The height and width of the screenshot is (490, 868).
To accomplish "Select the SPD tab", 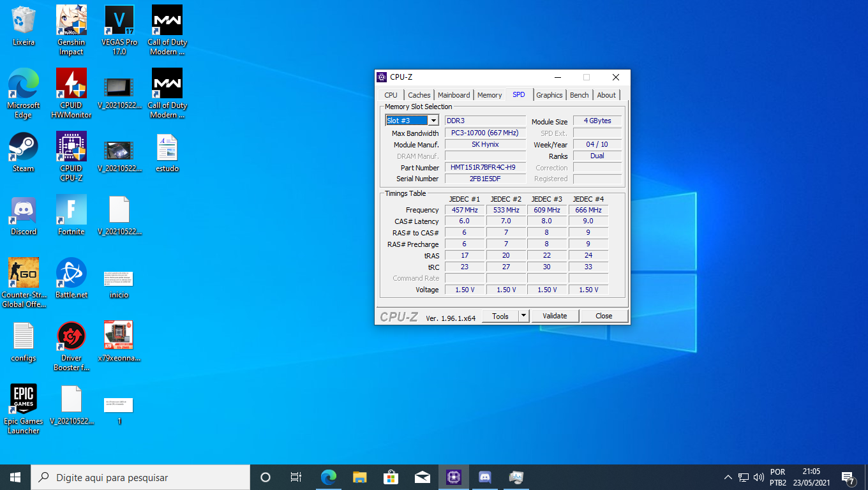I will click(x=519, y=94).
